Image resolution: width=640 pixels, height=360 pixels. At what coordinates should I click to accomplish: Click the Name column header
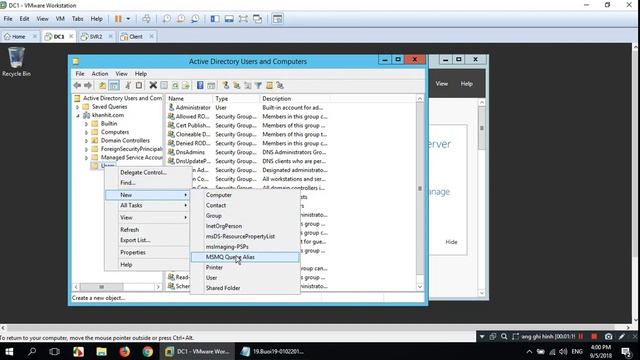[x=189, y=98]
